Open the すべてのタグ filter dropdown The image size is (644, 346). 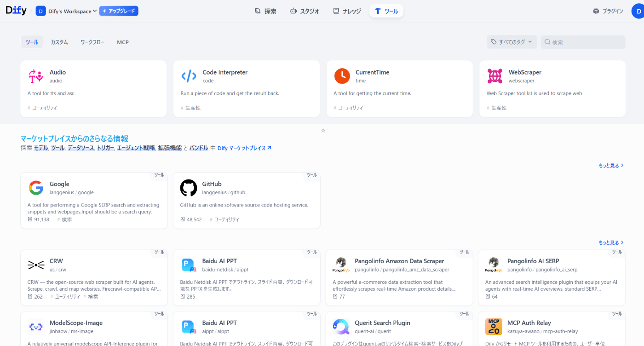(x=512, y=42)
